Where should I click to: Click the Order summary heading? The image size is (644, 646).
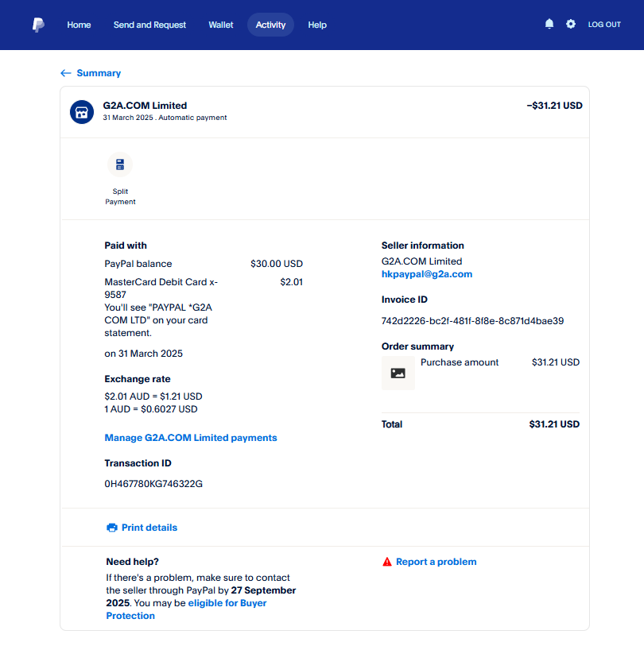pos(417,346)
